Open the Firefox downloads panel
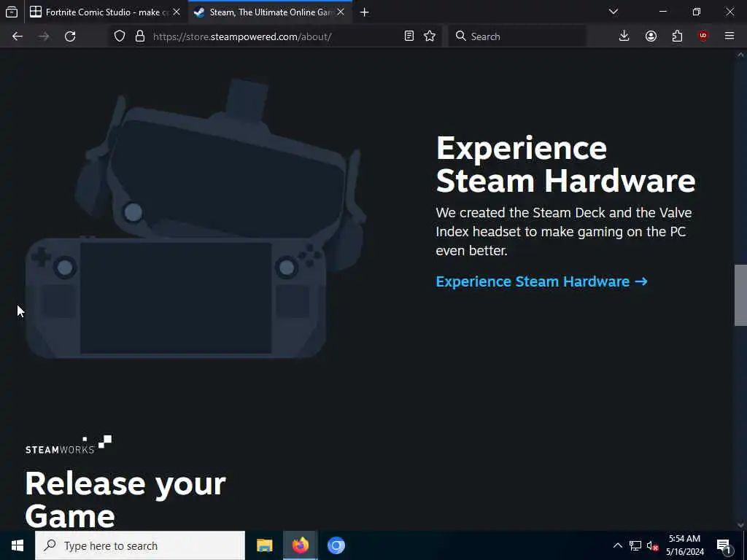Screen dimensions: 747x560 [624, 36]
